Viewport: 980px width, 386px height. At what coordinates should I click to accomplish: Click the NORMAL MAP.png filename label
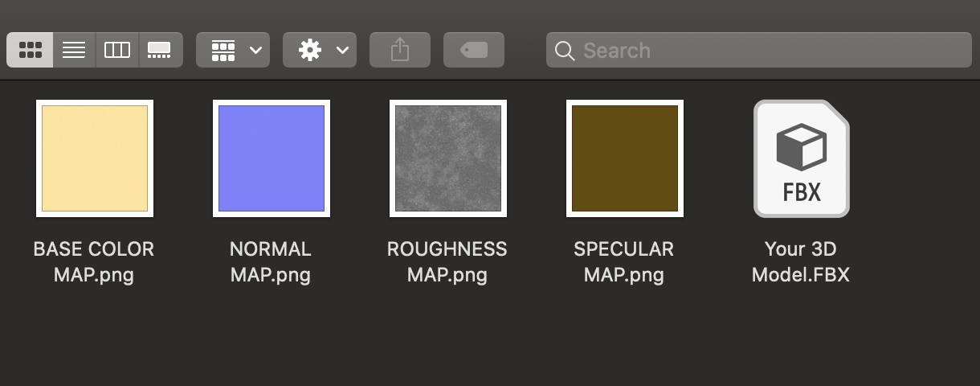(x=271, y=262)
